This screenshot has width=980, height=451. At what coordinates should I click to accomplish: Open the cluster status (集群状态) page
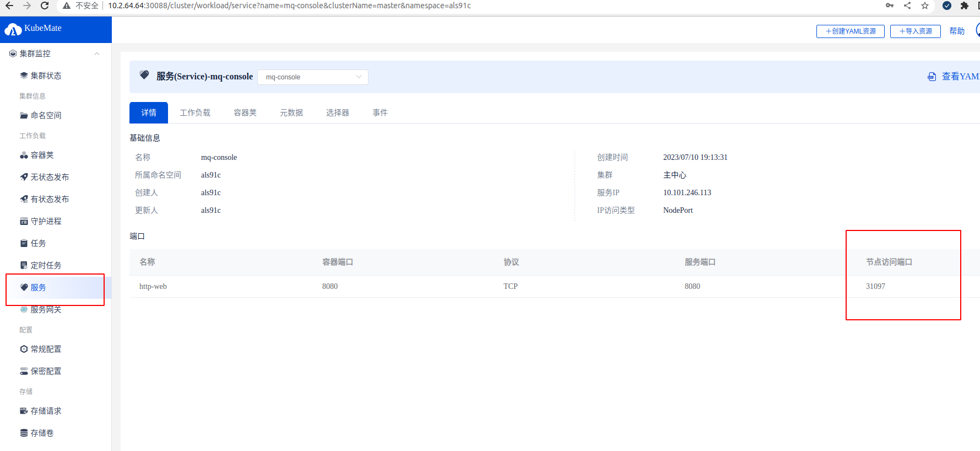tap(46, 76)
